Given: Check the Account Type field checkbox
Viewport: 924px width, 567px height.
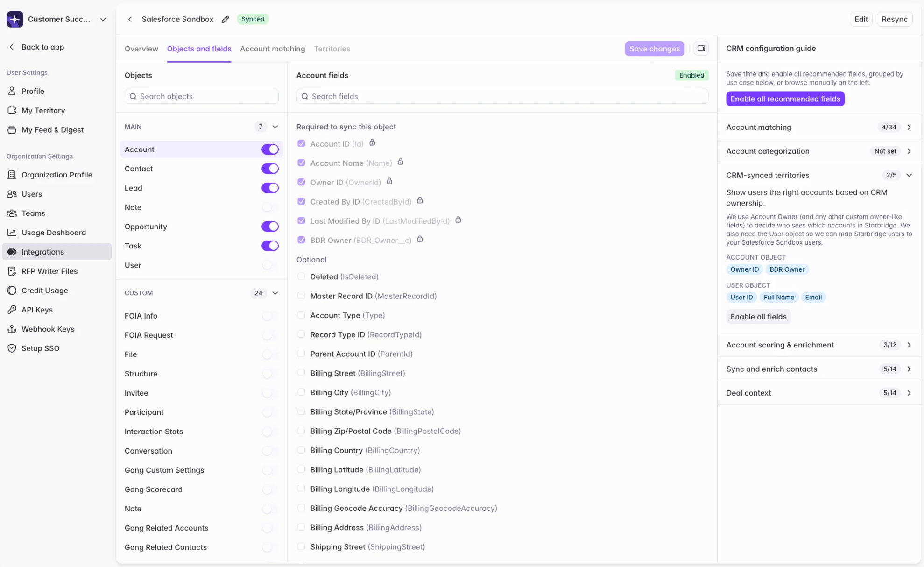Looking at the screenshot, I should (x=301, y=315).
